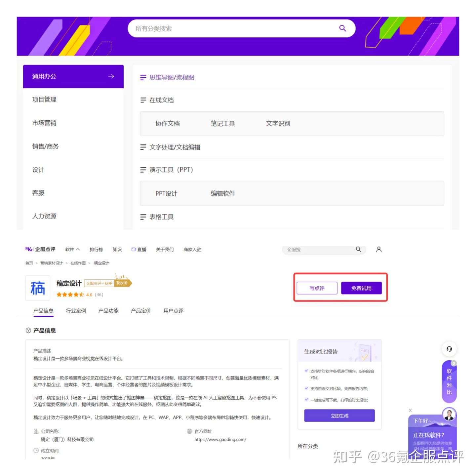
Task: Click the magnifier in the purple banner search
Action: pos(342,28)
